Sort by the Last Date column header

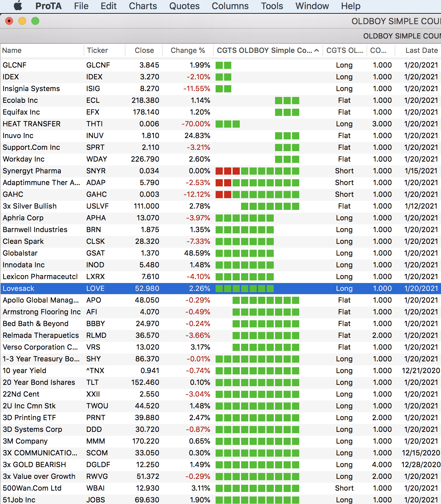pos(418,50)
